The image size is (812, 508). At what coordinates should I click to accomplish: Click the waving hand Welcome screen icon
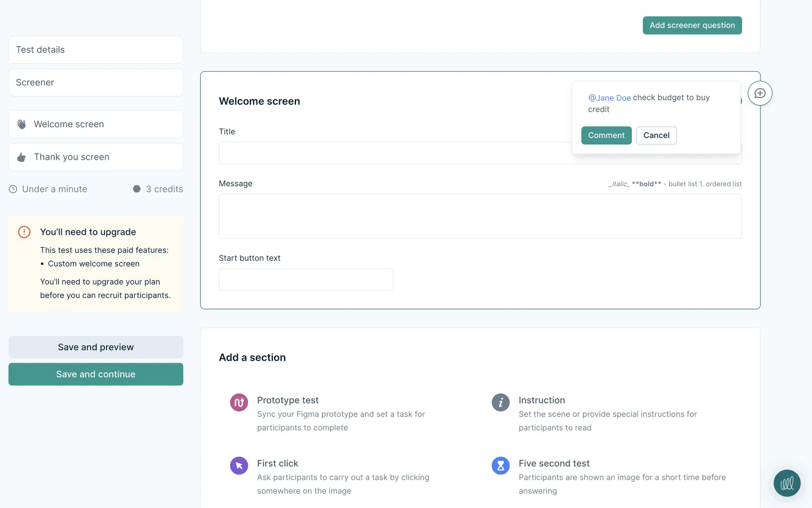coord(22,124)
